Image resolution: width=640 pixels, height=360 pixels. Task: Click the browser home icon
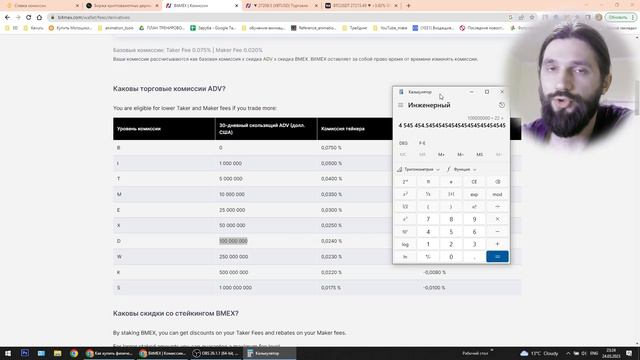(39, 18)
